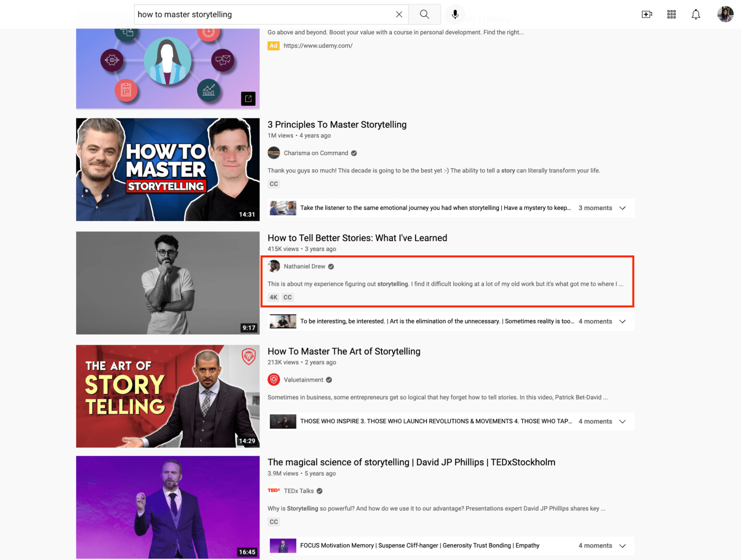Expand moments for 'FOCUS Motivation Memory' row
Screen dimensions: 741x560
click(622, 546)
